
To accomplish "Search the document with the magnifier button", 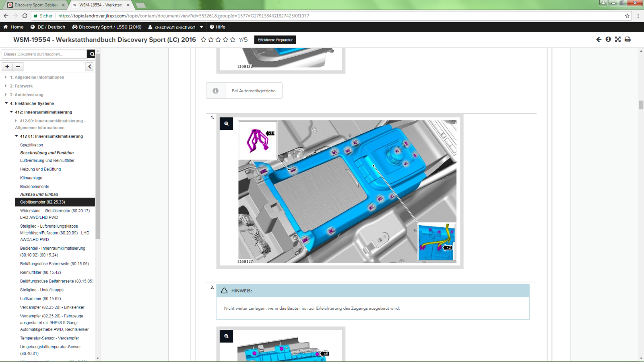I will pos(92,54).
